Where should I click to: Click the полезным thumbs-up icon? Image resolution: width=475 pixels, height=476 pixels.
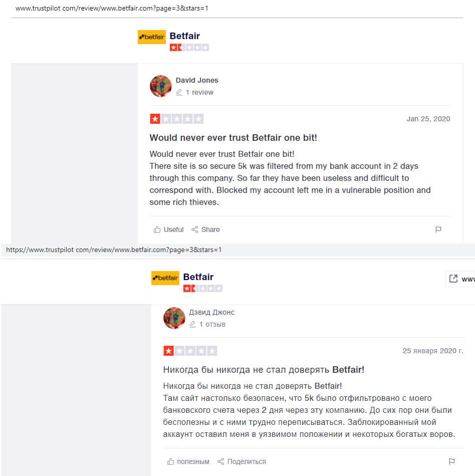pos(170,461)
